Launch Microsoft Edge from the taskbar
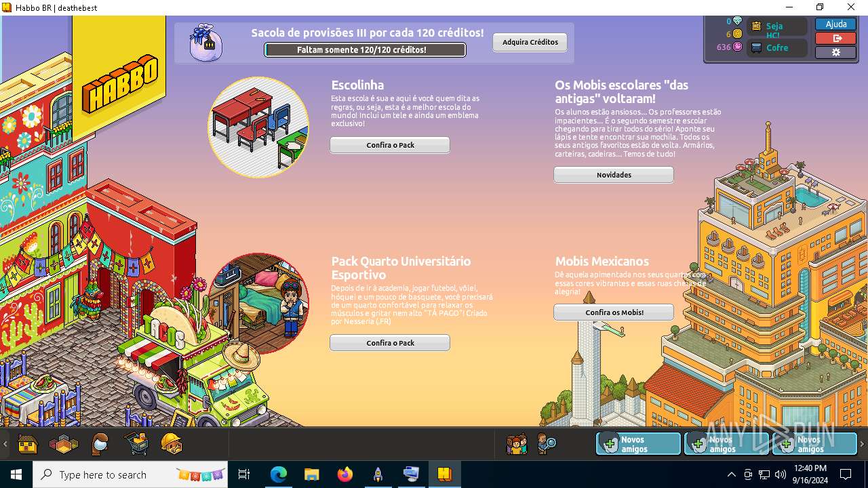The image size is (868, 488). (278, 474)
